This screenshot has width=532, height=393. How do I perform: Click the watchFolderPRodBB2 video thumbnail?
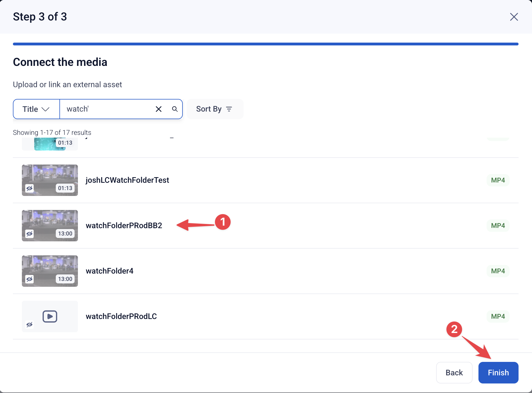tap(50, 226)
